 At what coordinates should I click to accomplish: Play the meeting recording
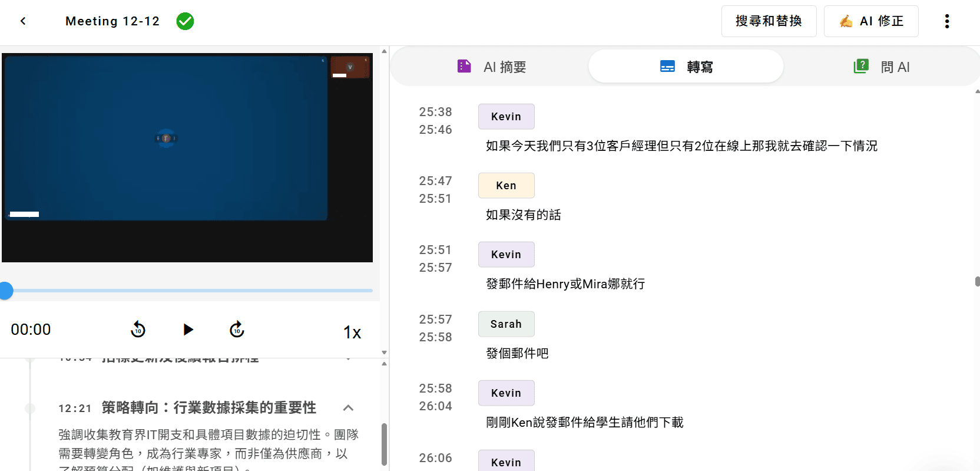coord(188,330)
